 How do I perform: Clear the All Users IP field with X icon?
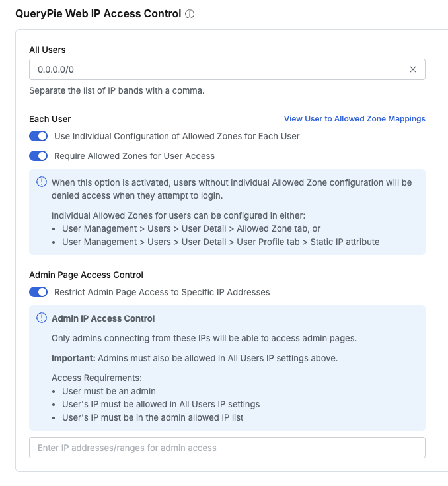tap(413, 69)
